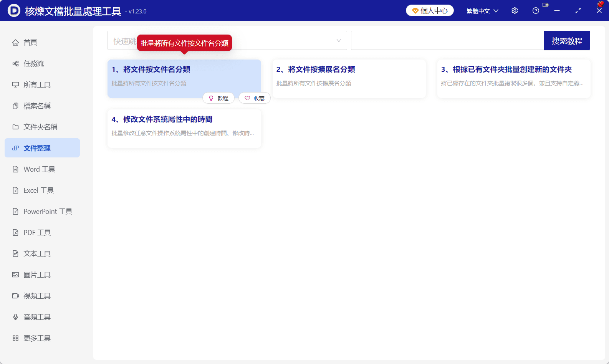Click the microphone icon beside 音頻工具

(x=15, y=317)
